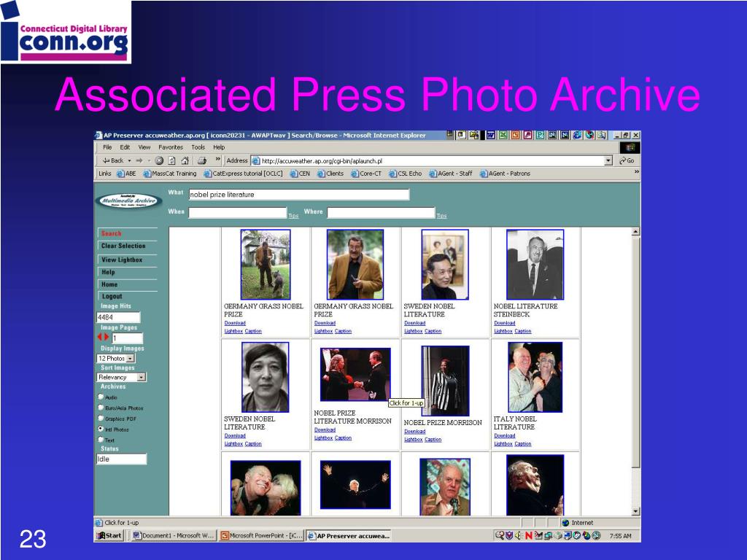Click the Back arrow in the browser toolbar
The width and height of the screenshot is (747, 560).
coord(113,160)
